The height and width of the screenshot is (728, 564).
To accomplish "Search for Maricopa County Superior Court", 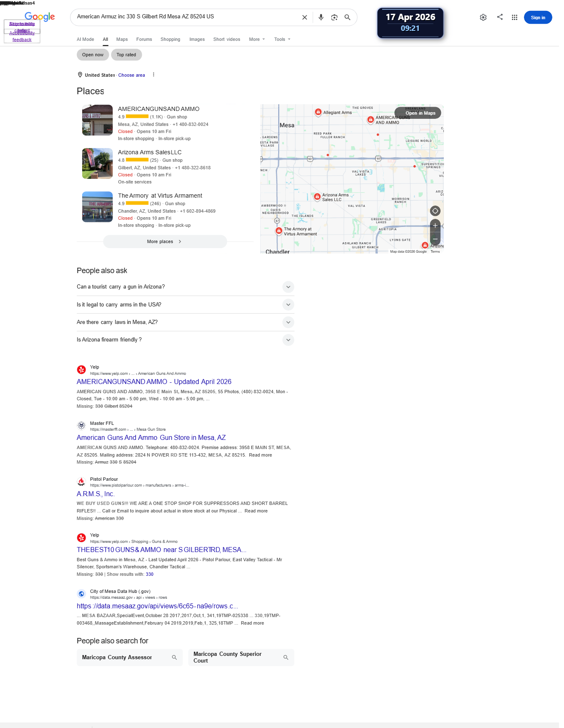I will [241, 658].
